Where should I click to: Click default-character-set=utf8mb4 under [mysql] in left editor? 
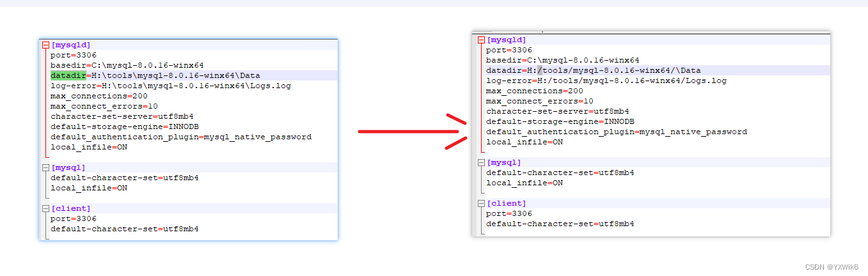coord(125,178)
